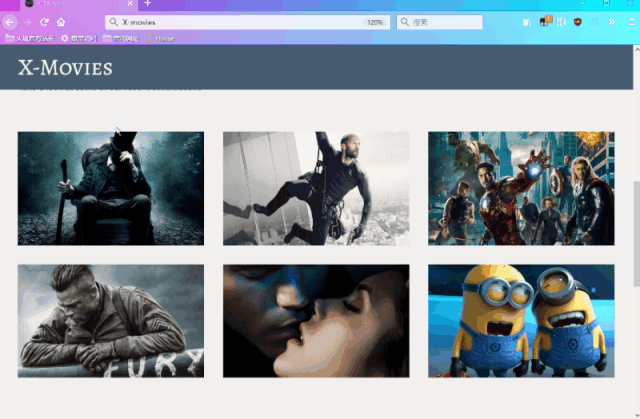Open the browser home page
Screen dimensions: 640x419
click(61, 22)
